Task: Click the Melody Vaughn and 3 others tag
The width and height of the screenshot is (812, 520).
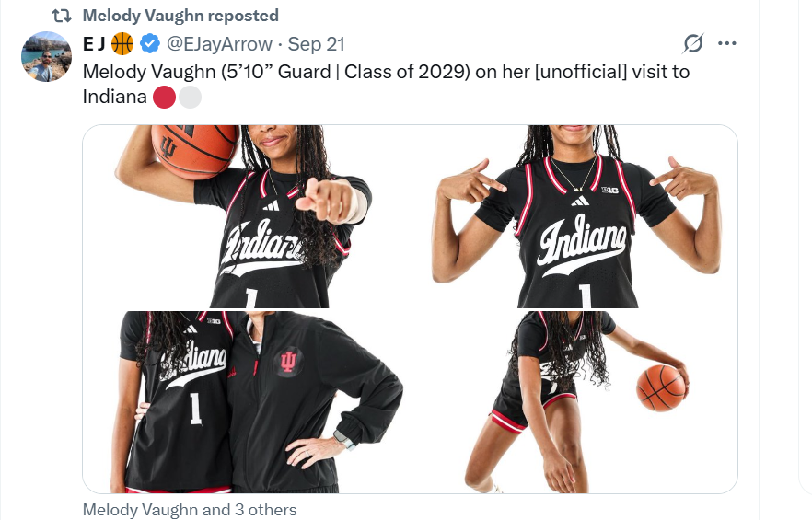Action: (x=190, y=510)
